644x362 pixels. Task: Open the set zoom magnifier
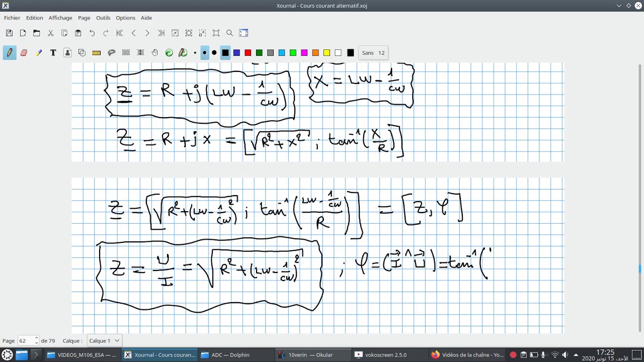(230, 33)
